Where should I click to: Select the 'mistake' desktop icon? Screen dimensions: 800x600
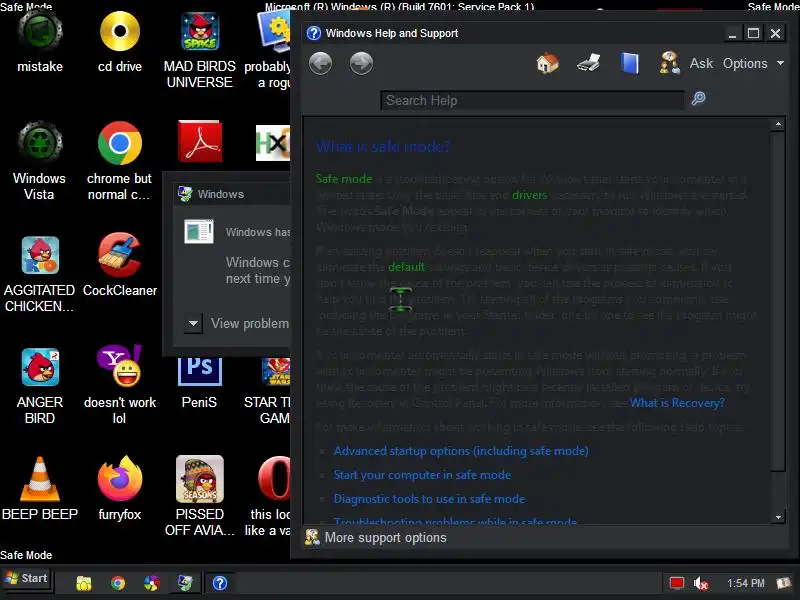click(x=40, y=43)
